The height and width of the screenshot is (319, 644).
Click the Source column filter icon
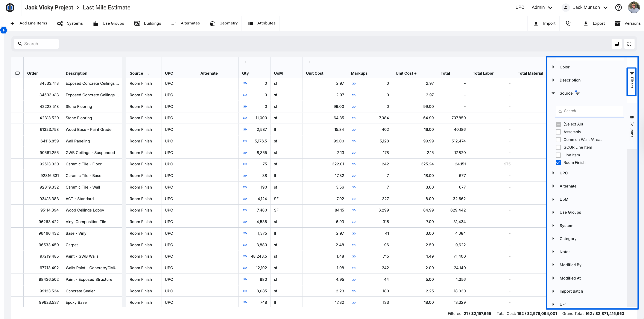coord(148,73)
